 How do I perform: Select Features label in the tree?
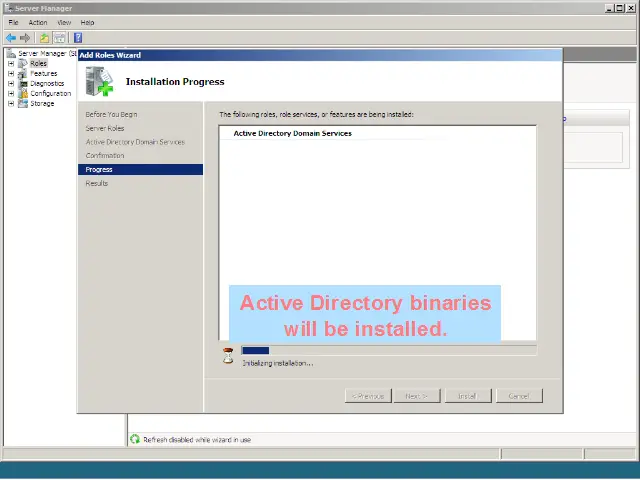point(44,73)
